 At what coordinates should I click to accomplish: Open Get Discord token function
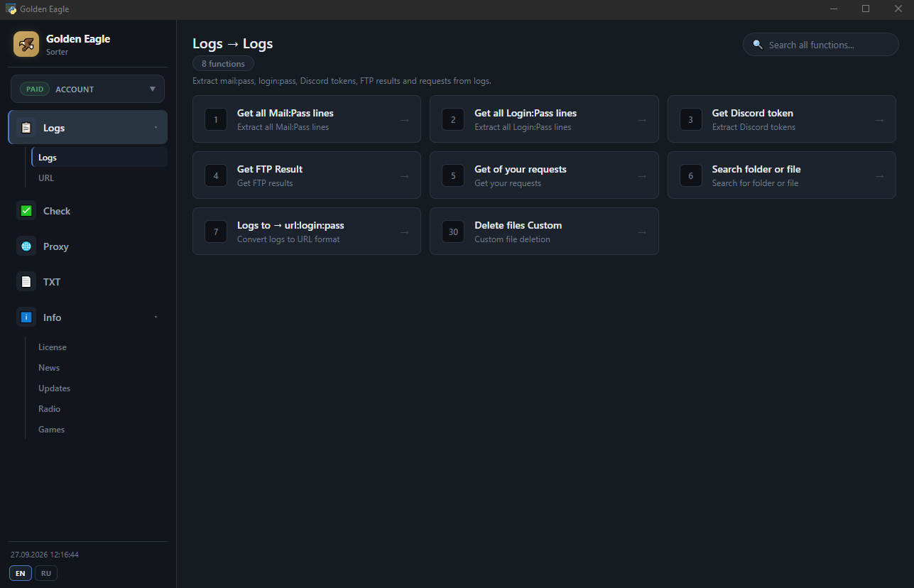781,119
